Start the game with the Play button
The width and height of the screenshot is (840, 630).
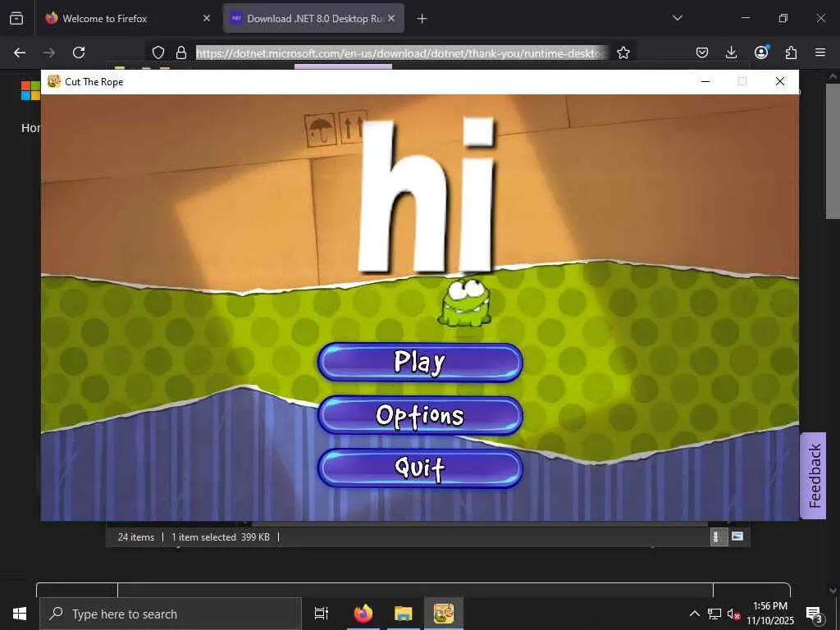(420, 363)
